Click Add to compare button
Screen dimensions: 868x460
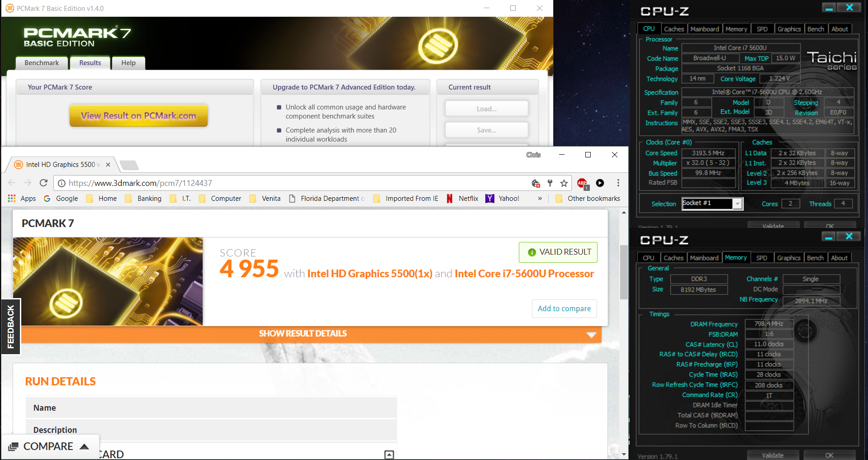[564, 308]
